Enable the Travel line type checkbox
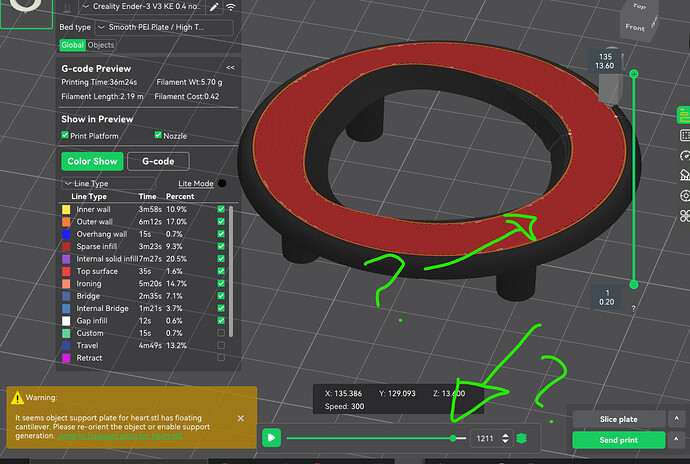 pos(221,345)
